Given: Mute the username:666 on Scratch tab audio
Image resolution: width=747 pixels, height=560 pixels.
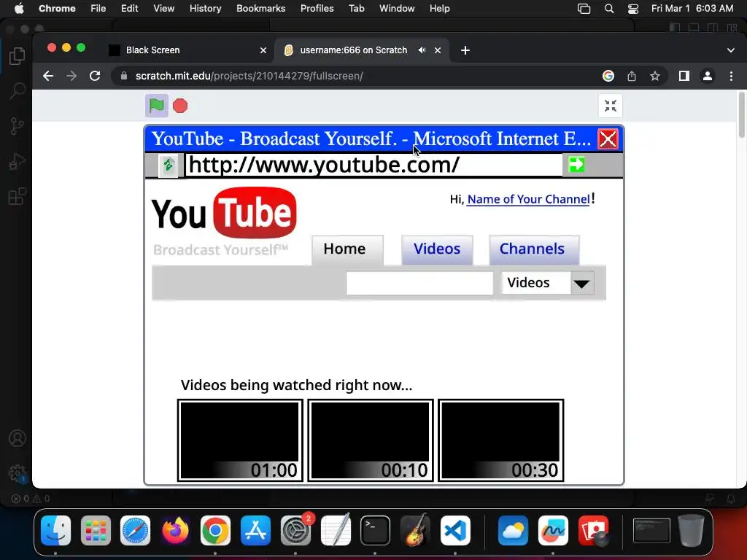Looking at the screenshot, I should coord(422,50).
